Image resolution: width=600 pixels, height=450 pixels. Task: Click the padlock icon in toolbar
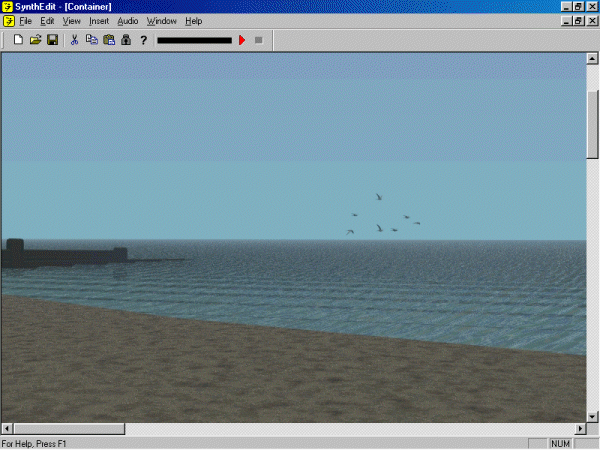pos(126,40)
